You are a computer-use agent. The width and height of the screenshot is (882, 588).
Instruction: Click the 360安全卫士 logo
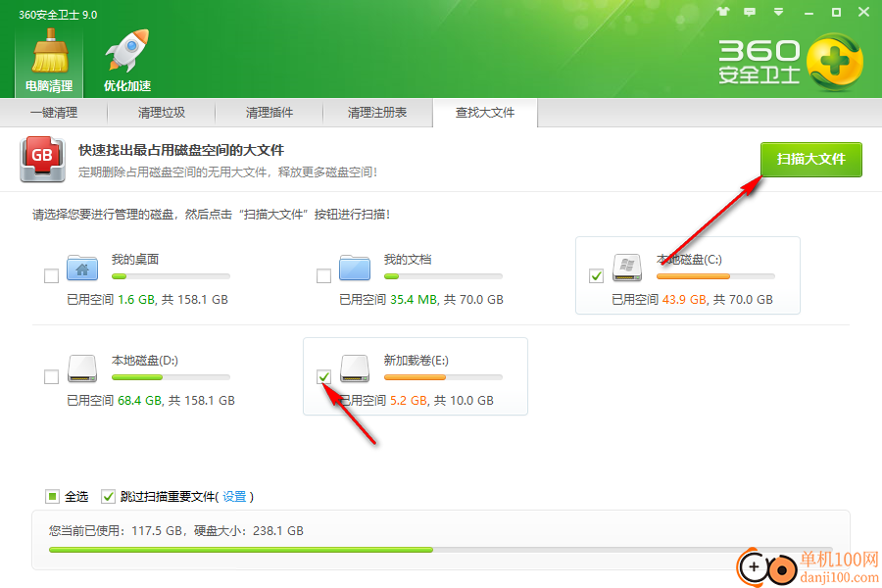(790, 63)
